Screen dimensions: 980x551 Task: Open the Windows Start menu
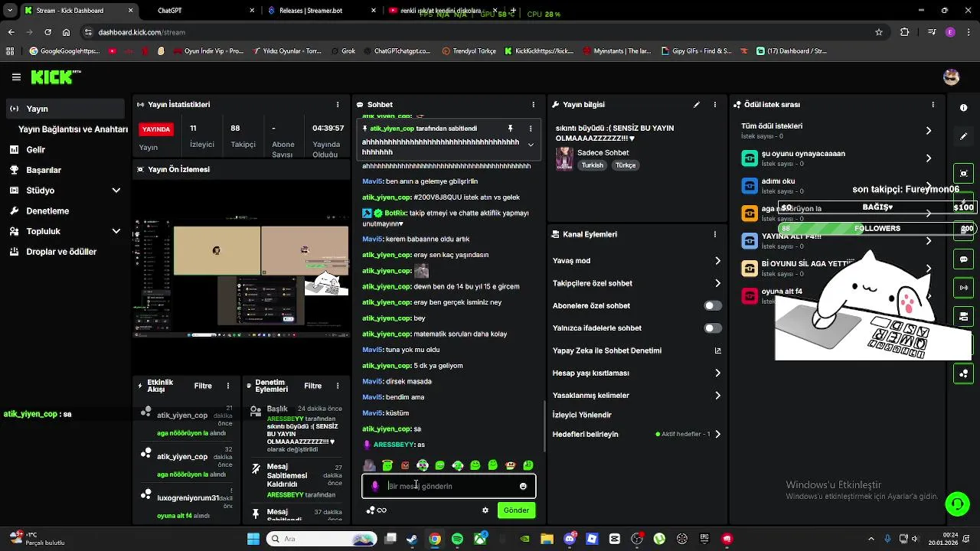pos(253,539)
